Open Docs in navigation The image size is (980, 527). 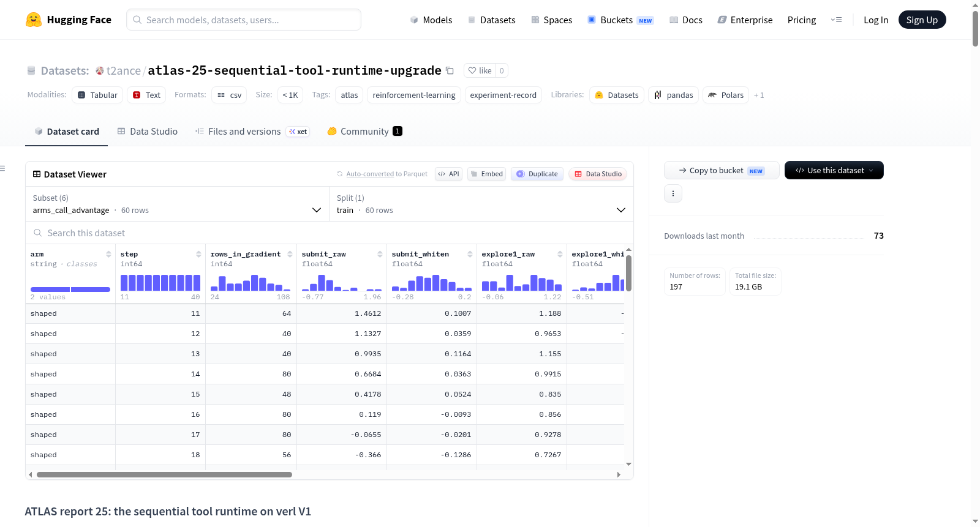point(686,20)
